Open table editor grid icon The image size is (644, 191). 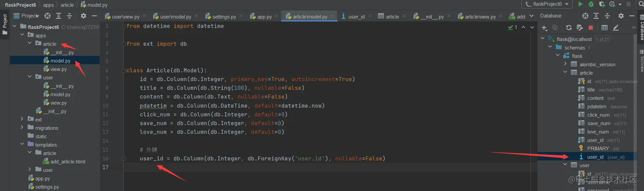point(604,28)
